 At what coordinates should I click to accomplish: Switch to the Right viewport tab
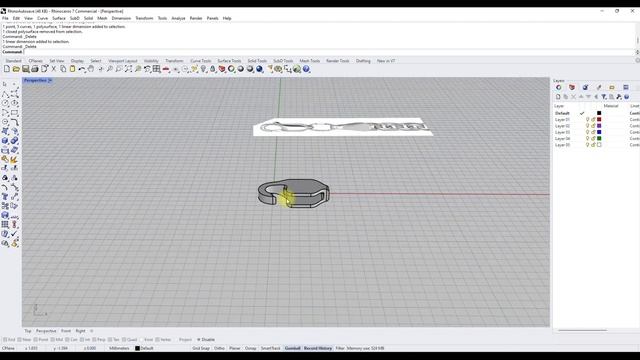coord(80,331)
